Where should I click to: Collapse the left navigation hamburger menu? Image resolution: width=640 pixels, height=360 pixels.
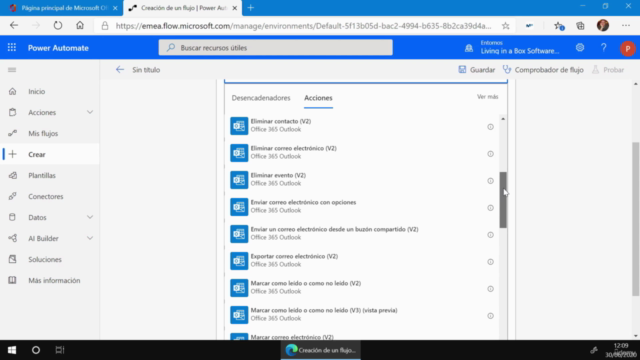coord(12,70)
